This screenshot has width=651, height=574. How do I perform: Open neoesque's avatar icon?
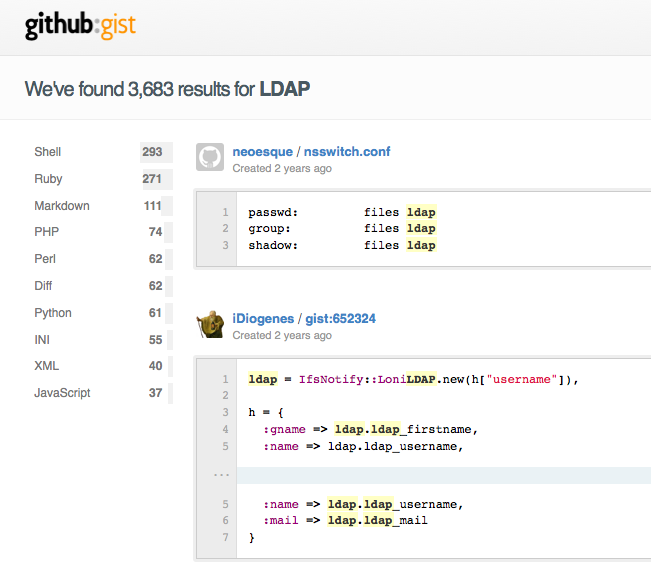(x=210, y=157)
